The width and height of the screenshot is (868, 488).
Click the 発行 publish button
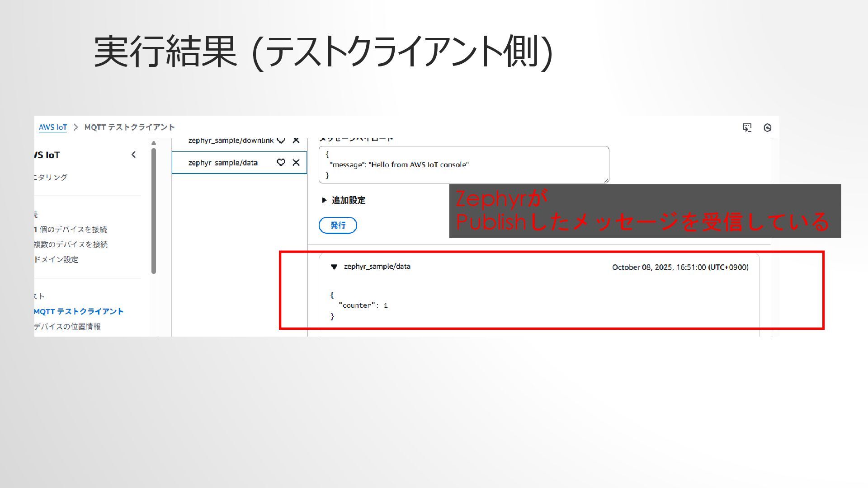(x=338, y=225)
